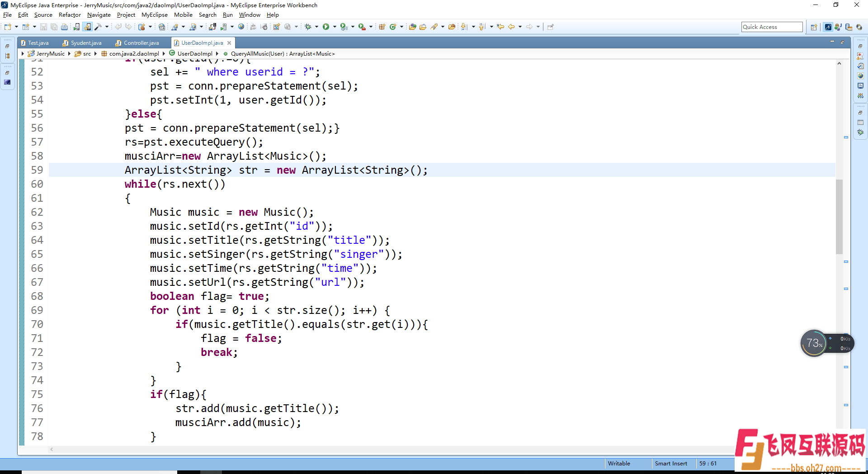868x474 pixels.
Task: Click the UserDaoImpl class breadcrumb
Action: (x=194, y=54)
